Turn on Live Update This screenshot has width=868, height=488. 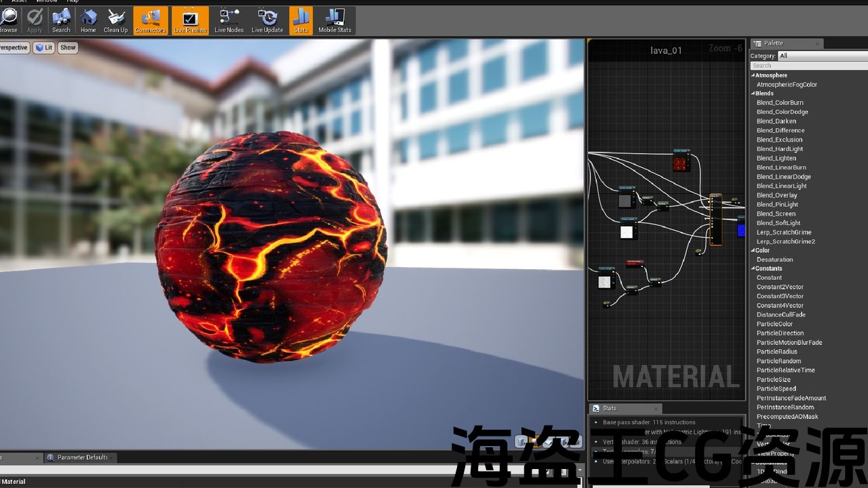pos(267,20)
